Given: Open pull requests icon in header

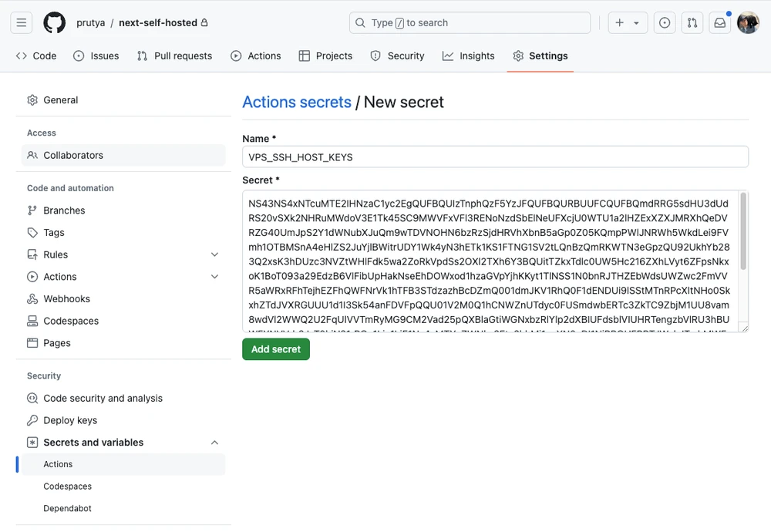Looking at the screenshot, I should pyautogui.click(x=692, y=23).
